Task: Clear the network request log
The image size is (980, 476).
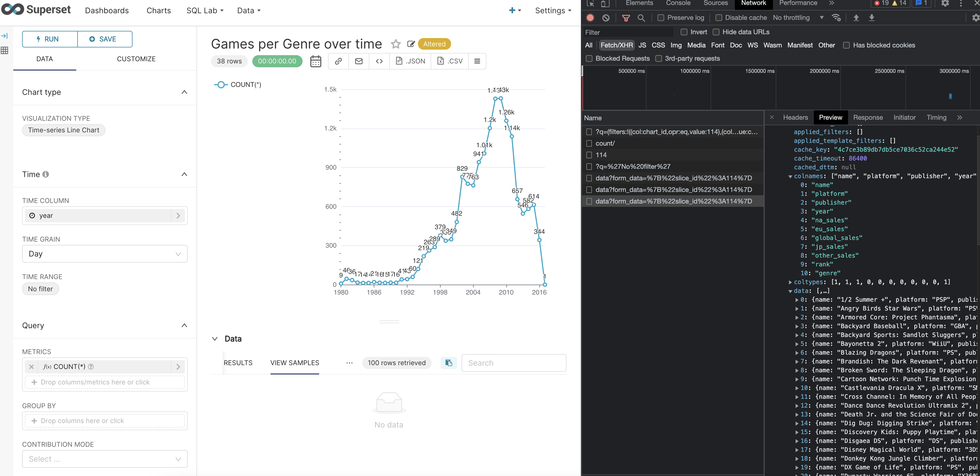Action: point(606,17)
